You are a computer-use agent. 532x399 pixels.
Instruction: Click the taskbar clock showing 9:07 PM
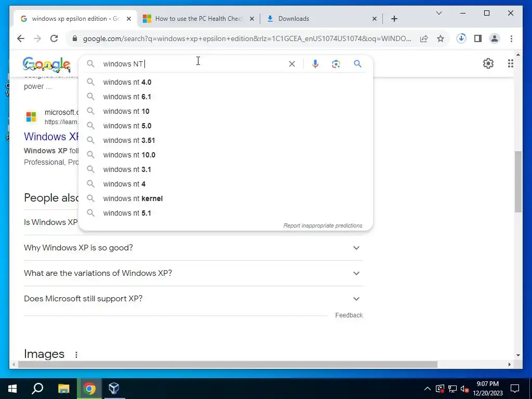click(487, 389)
